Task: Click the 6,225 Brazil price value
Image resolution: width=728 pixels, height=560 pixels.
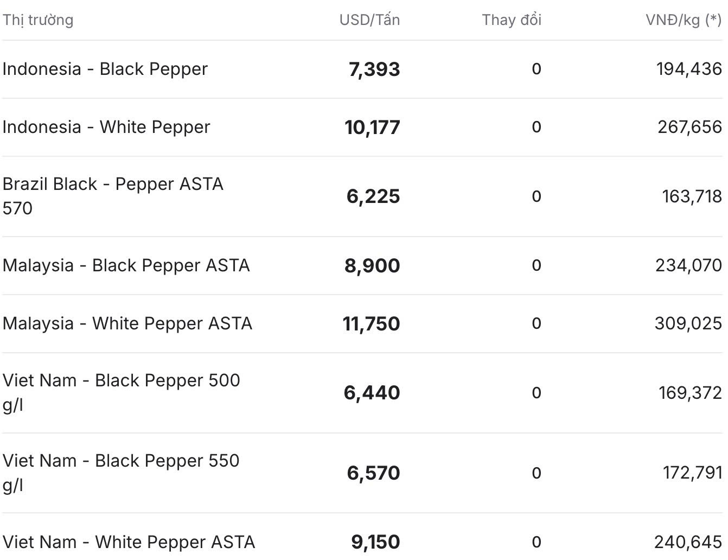Action: [373, 196]
